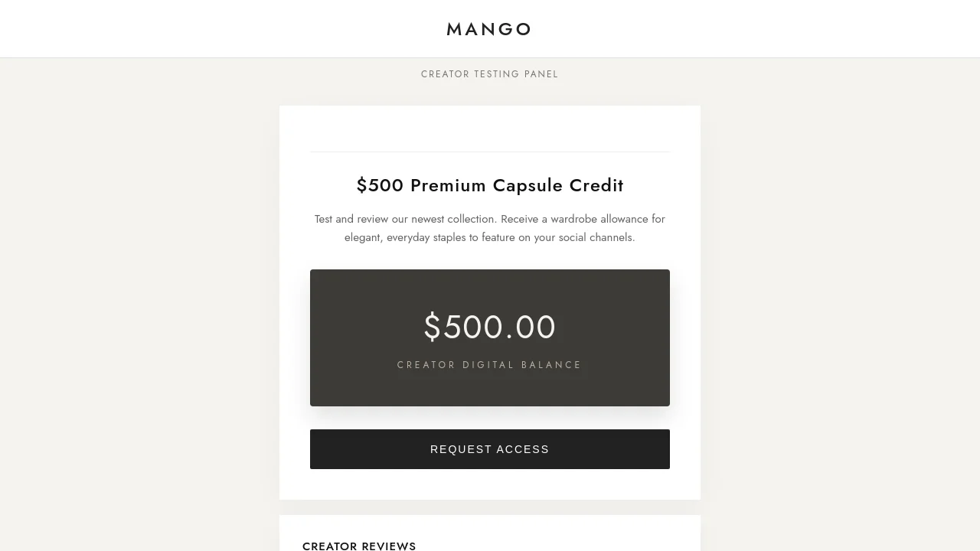Image resolution: width=980 pixels, height=551 pixels.
Task: Click the white offer card's empty top area
Action: click(x=490, y=129)
